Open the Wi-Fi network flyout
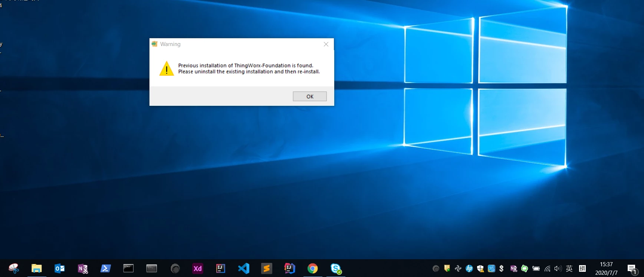Screen dimensions: 644x277 (x=547, y=268)
